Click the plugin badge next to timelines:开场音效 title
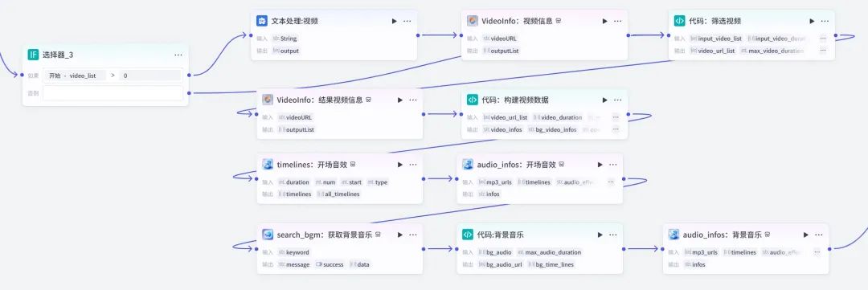Viewport: 868px width, 290px height. (353, 165)
